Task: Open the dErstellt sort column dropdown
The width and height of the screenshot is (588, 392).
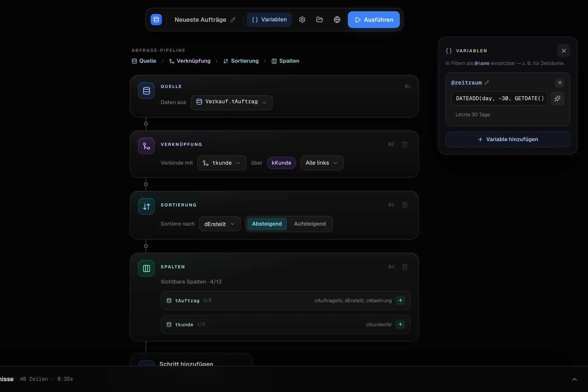Action: pos(220,224)
